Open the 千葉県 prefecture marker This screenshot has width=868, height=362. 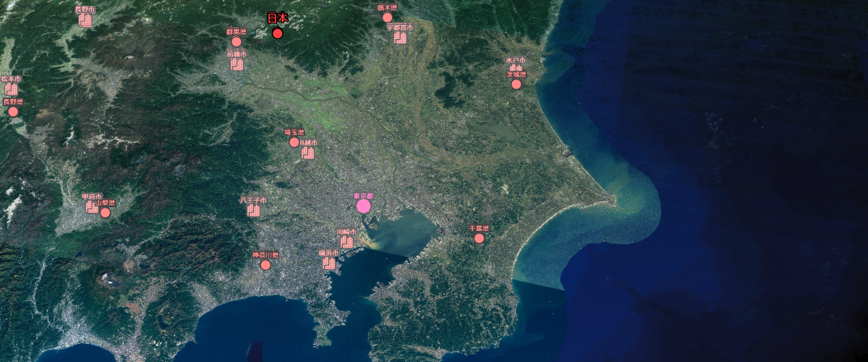[x=479, y=238]
